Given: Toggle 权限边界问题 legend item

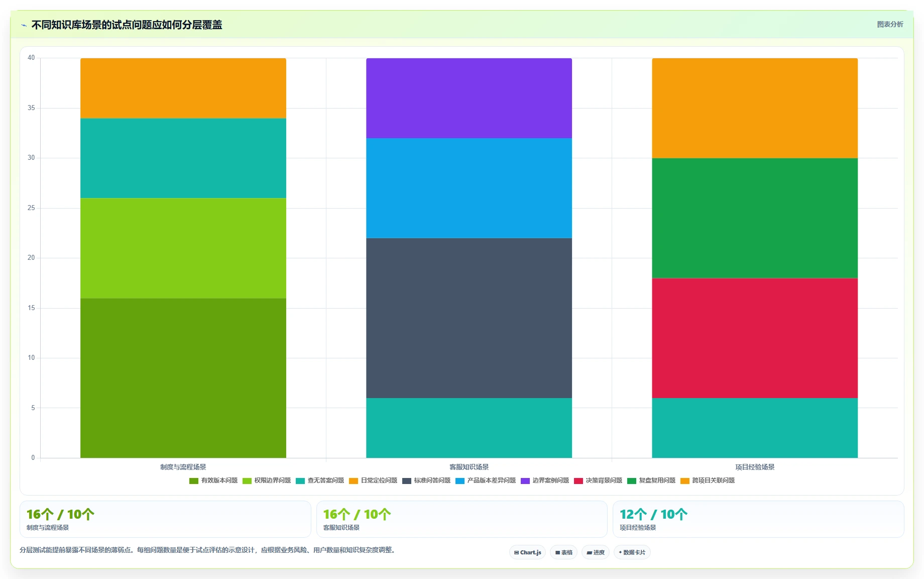Looking at the screenshot, I should click(267, 480).
